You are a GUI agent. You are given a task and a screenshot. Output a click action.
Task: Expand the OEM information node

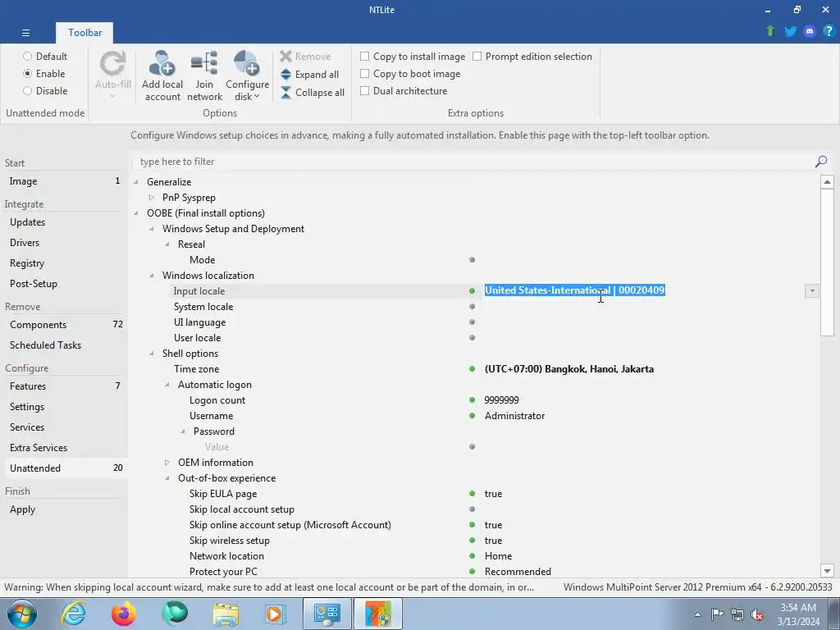[x=167, y=463]
